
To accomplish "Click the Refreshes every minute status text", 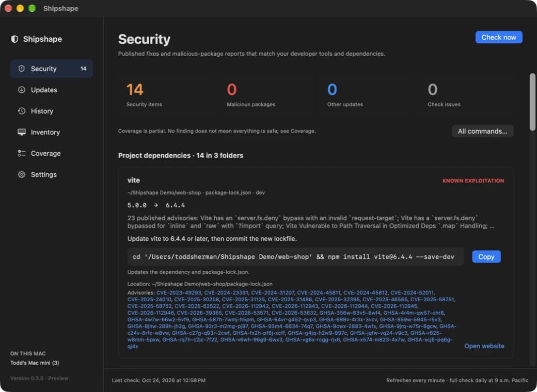I will click(x=457, y=380).
